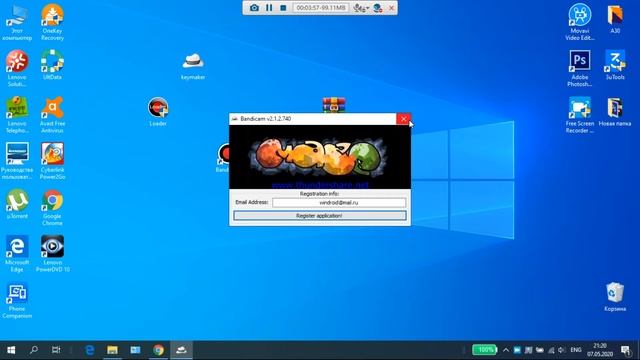Select the Recycle Bin (Корзина) icon

click(615, 297)
